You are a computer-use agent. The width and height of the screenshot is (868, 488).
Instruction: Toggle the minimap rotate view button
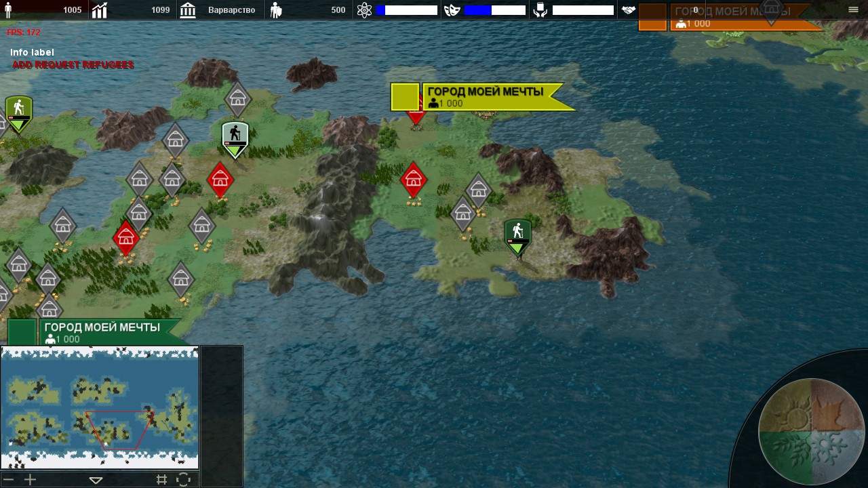pos(184,480)
